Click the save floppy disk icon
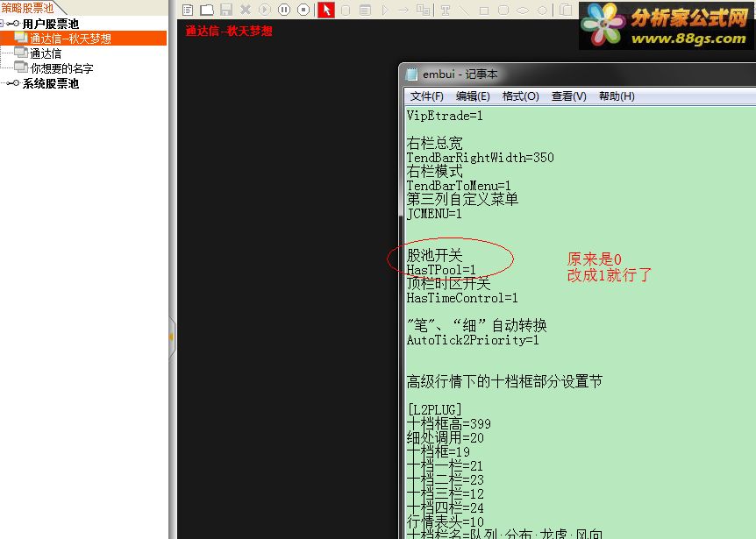Screen dimensions: 756x539 point(226,10)
